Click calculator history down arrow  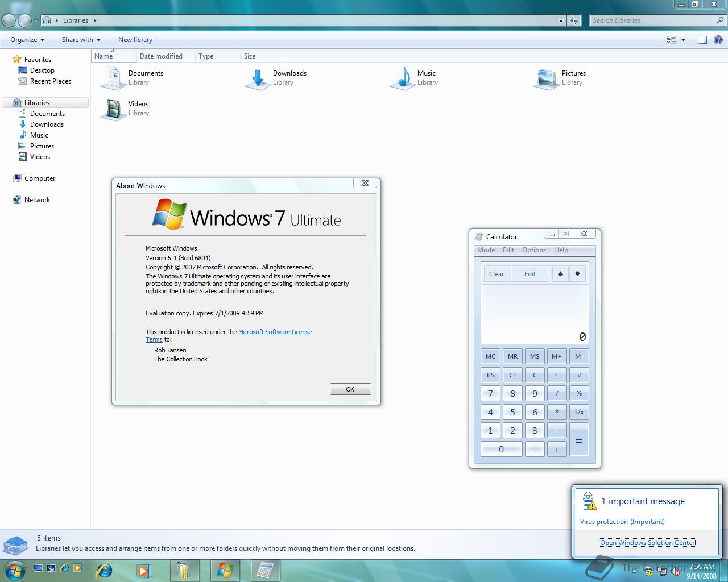577,274
